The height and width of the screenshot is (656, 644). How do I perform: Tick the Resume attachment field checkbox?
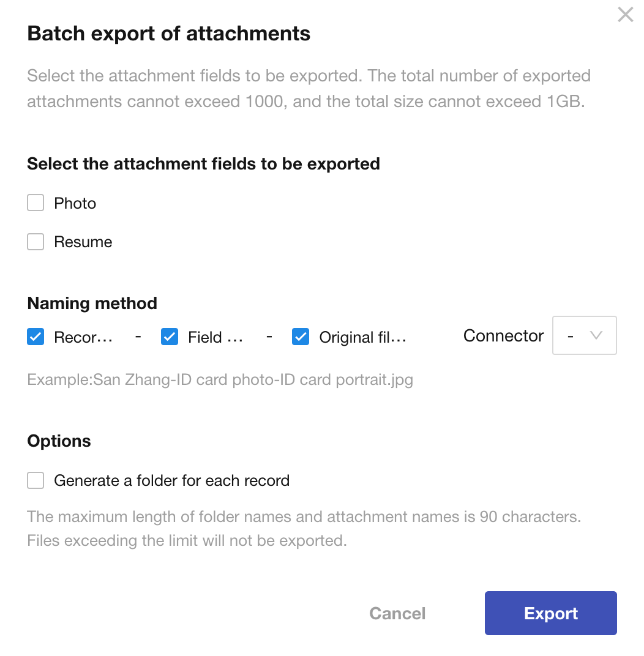(36, 242)
